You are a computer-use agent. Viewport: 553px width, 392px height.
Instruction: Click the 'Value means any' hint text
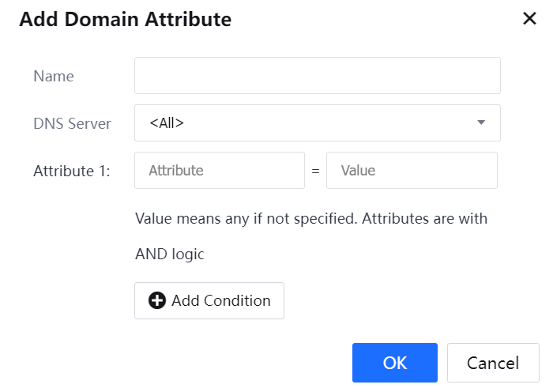click(310, 218)
